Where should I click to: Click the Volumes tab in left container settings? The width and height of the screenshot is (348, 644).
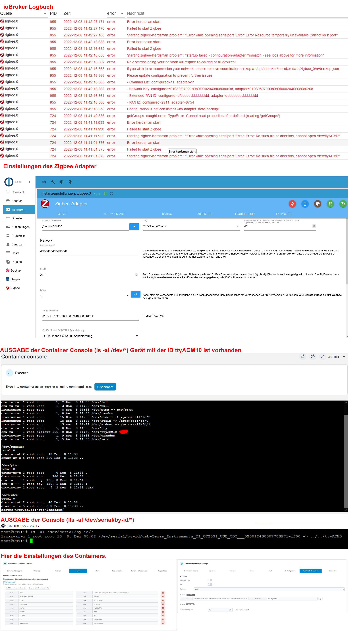tap(37, 571)
